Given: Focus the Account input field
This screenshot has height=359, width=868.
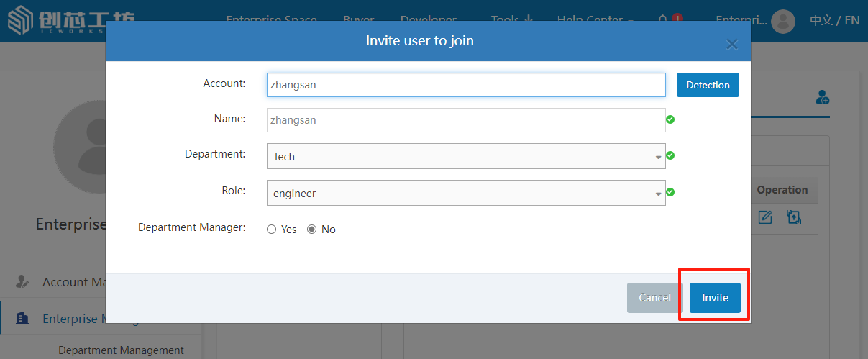Looking at the screenshot, I should pos(465,85).
